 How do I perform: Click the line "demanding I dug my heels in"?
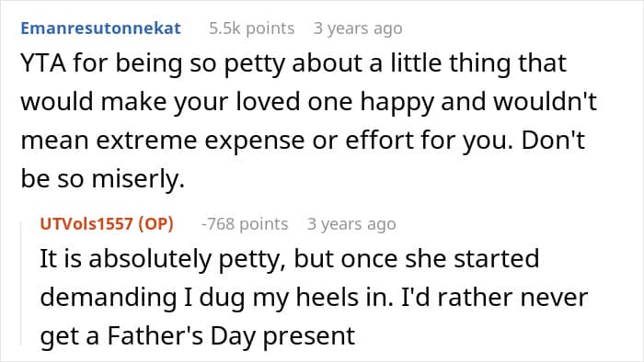pyautogui.click(x=216, y=297)
